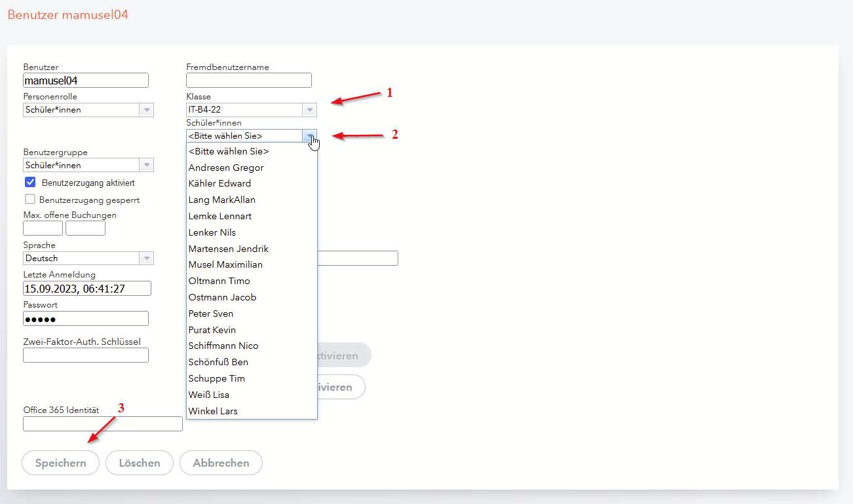This screenshot has width=853, height=504.
Task: Focus the Office 365 Identität field
Action: coord(103,423)
